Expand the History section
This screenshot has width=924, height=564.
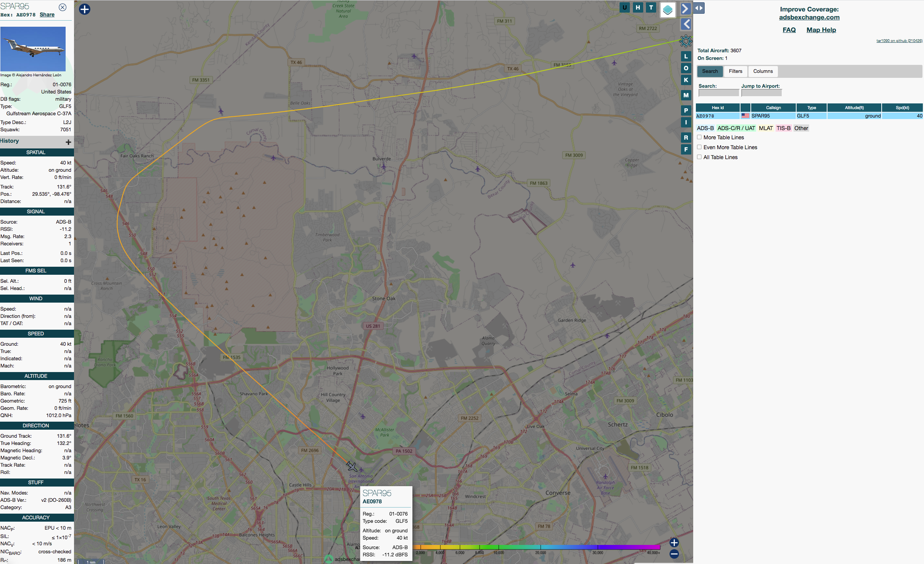point(68,142)
